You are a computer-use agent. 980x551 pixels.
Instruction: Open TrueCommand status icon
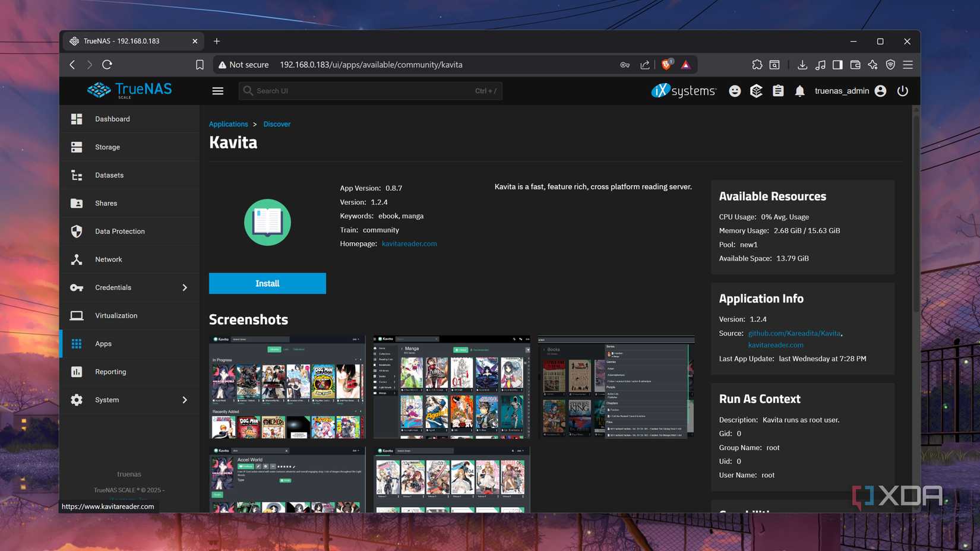[756, 91]
